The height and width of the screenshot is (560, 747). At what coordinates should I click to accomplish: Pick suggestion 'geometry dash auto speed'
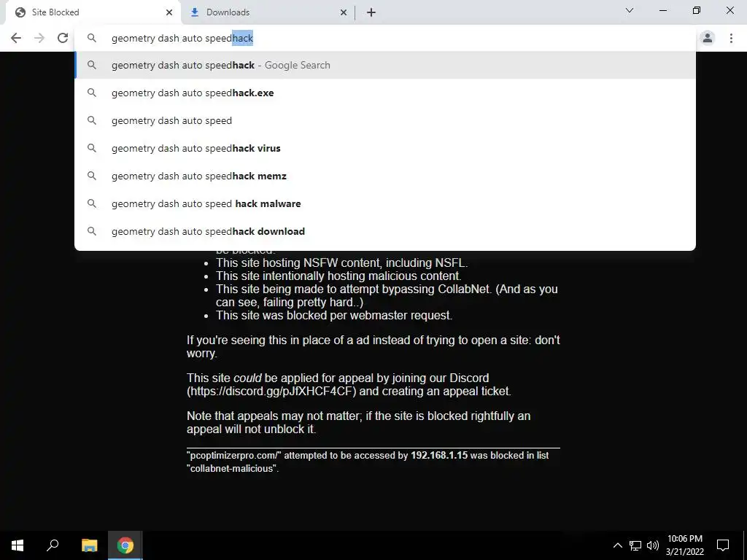point(385,120)
